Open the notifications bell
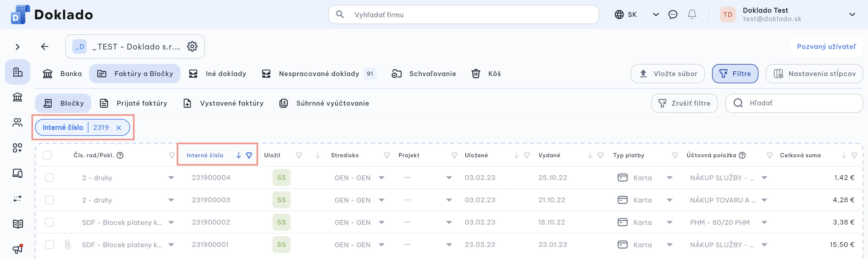Screen dimensions: 868x259 (x=692, y=14)
